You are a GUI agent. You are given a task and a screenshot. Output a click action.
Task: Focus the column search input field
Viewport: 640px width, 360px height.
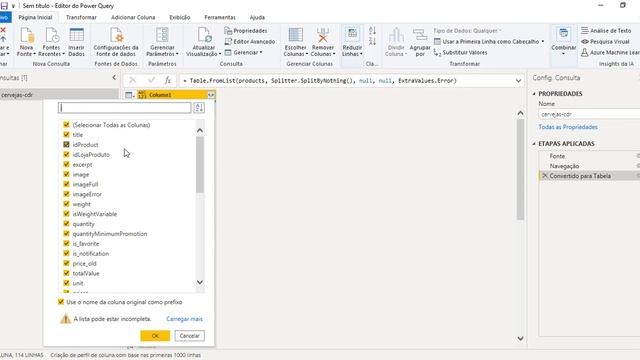(x=125, y=108)
